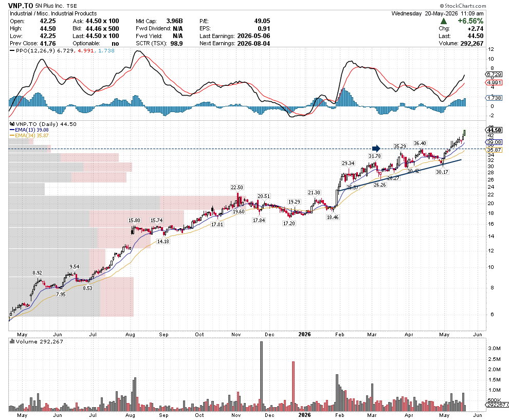Click the 20.51 price label
This screenshot has width=509, height=420.
tap(264, 196)
